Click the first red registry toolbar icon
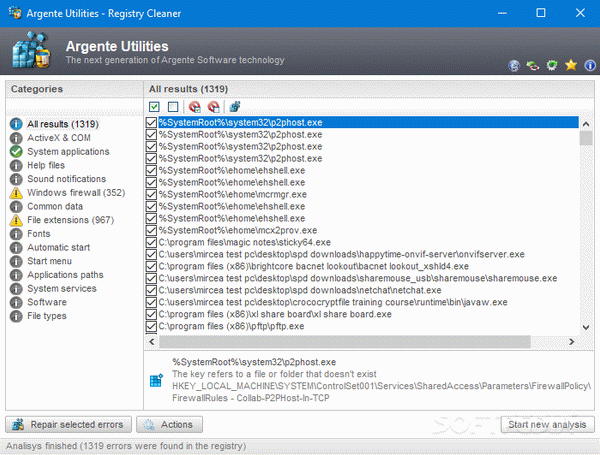 [x=195, y=107]
